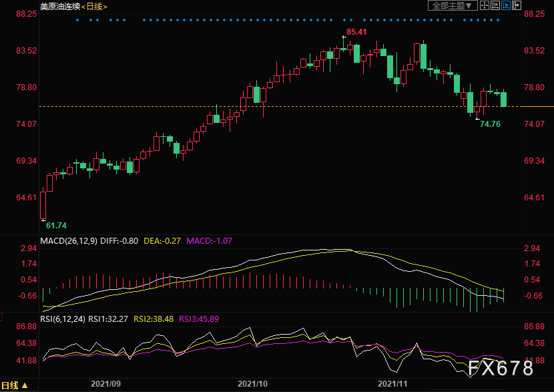This screenshot has height=392, width=554.
Task: Open the 日线 period selector at bottom
Action: 15,385
